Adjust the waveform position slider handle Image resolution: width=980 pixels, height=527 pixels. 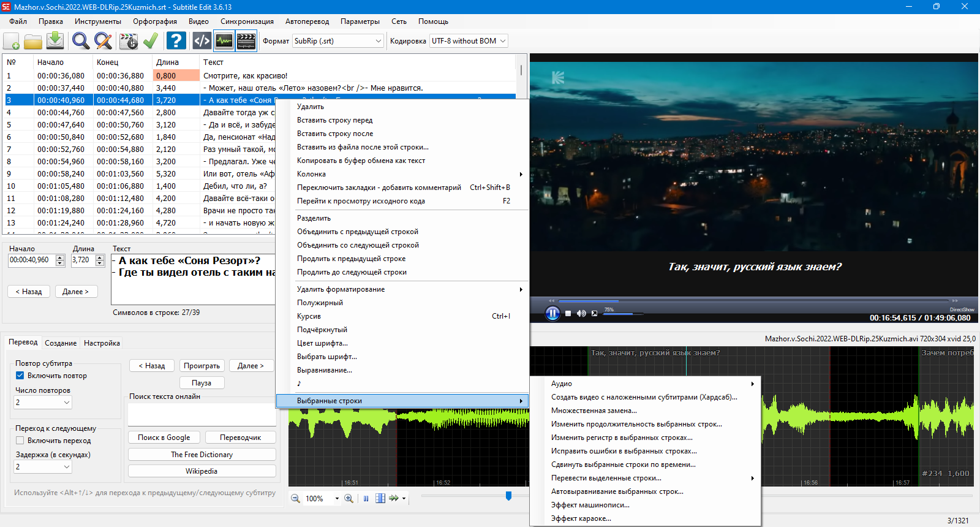coord(508,496)
